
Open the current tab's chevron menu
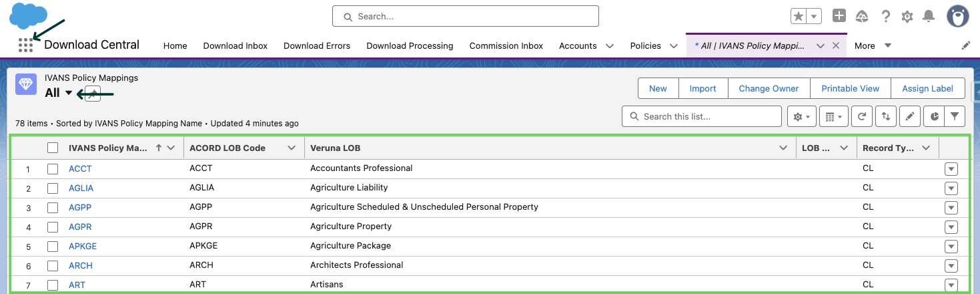click(x=821, y=45)
